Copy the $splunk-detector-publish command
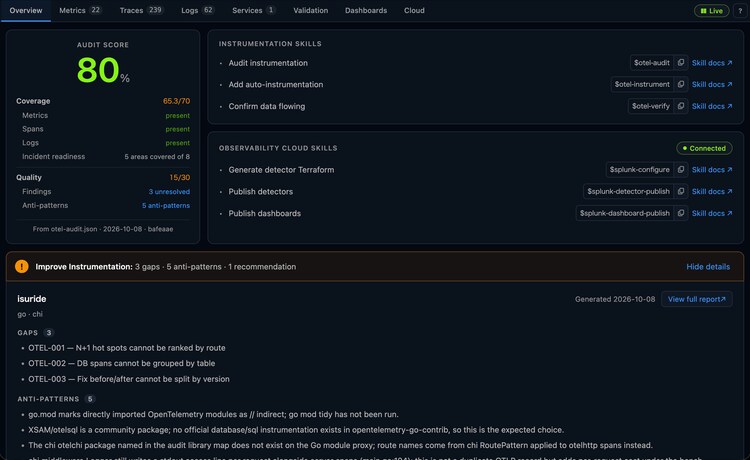 tap(681, 191)
